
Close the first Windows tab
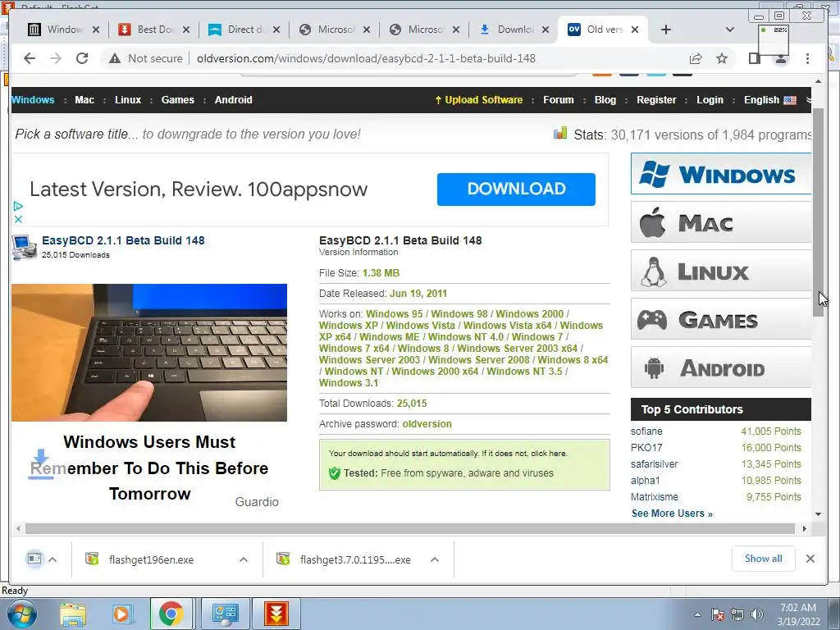tap(96, 30)
